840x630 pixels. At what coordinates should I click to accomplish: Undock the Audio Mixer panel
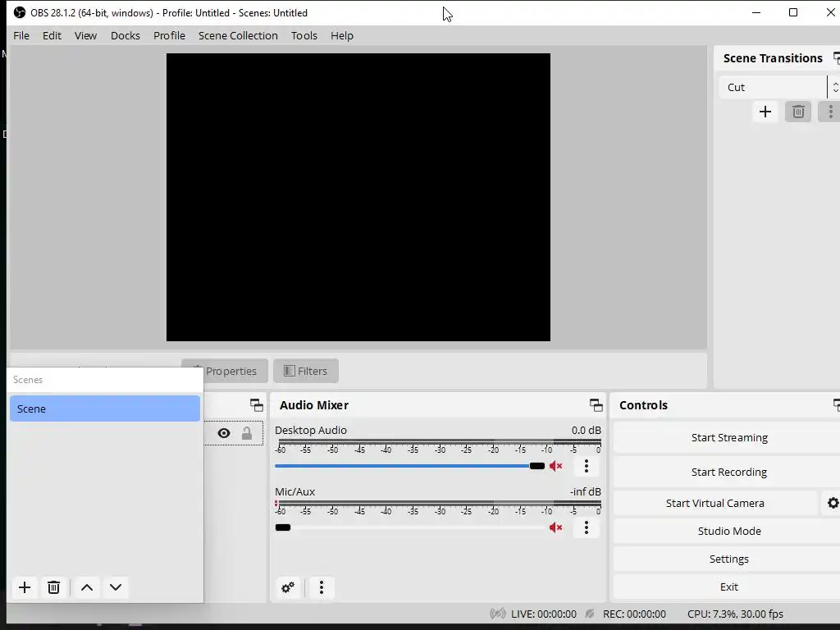coord(596,405)
